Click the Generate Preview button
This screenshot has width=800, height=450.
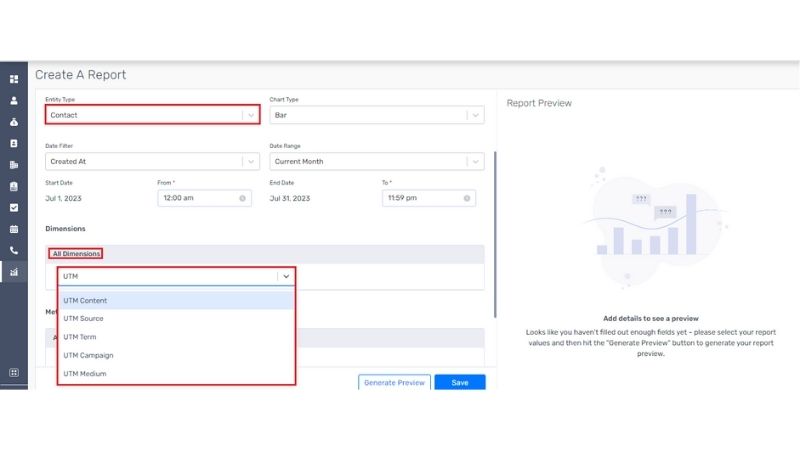(x=394, y=382)
